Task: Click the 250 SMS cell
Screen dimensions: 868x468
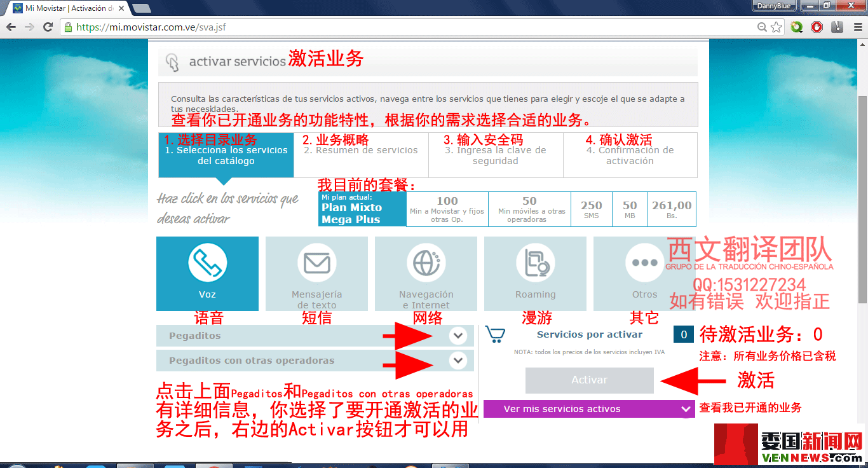Action: click(592, 209)
